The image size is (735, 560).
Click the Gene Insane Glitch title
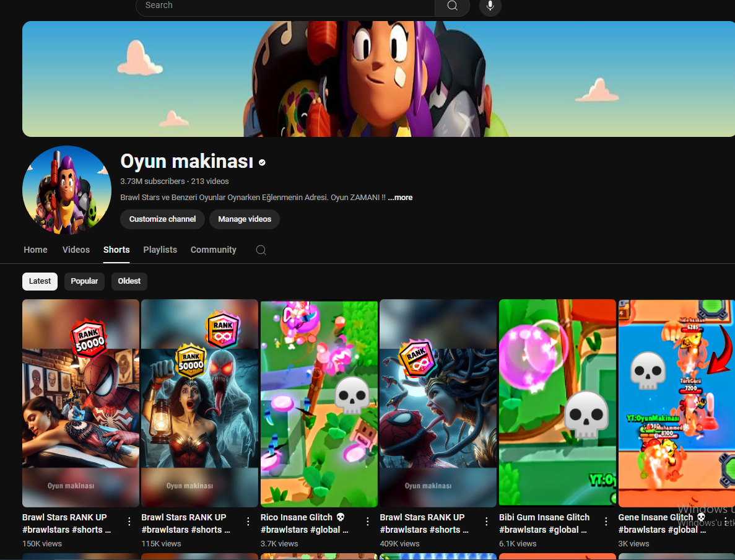(662, 523)
